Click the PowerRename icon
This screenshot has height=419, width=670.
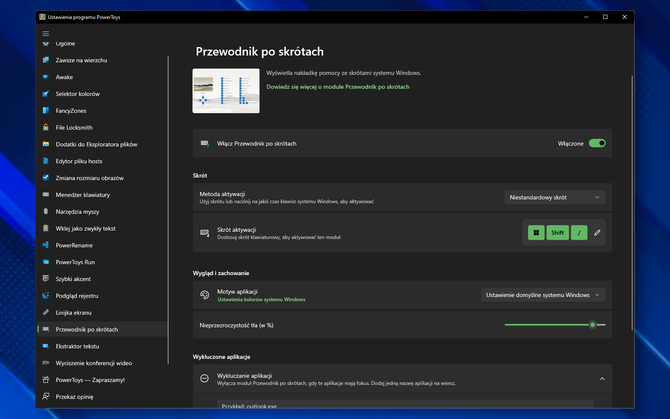click(46, 245)
